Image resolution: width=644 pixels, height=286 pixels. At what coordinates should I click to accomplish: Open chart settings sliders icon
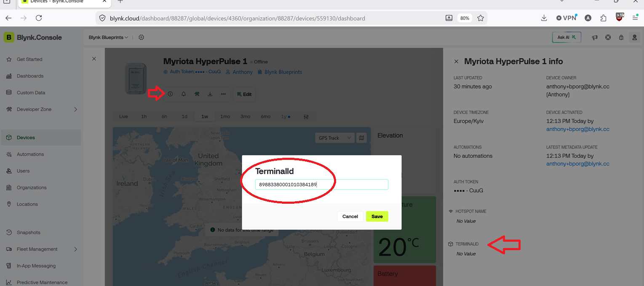[x=306, y=116]
